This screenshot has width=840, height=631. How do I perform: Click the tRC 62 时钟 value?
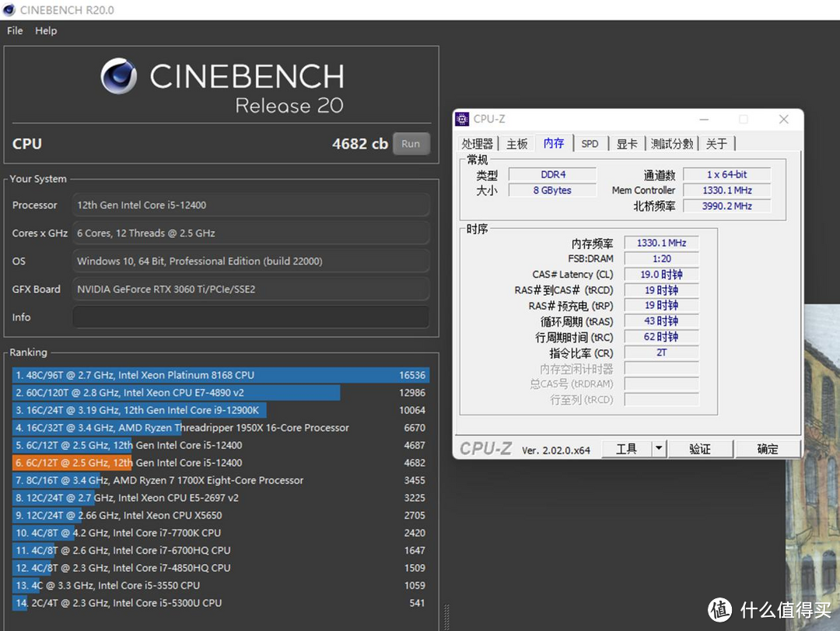(662, 337)
